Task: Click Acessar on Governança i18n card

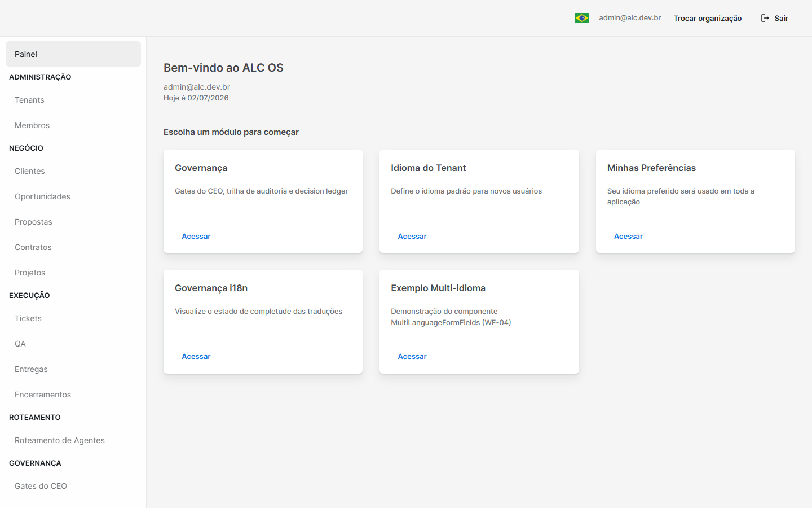Action: coord(196,357)
